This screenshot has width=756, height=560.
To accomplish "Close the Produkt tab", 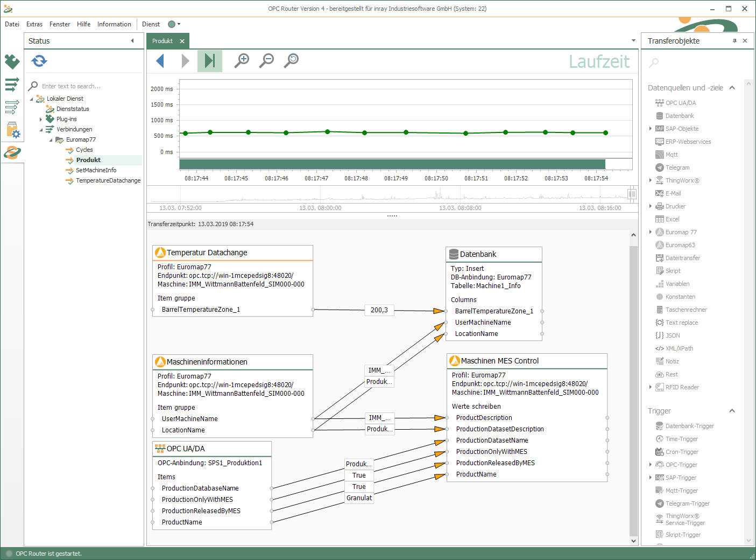I will (182, 41).
